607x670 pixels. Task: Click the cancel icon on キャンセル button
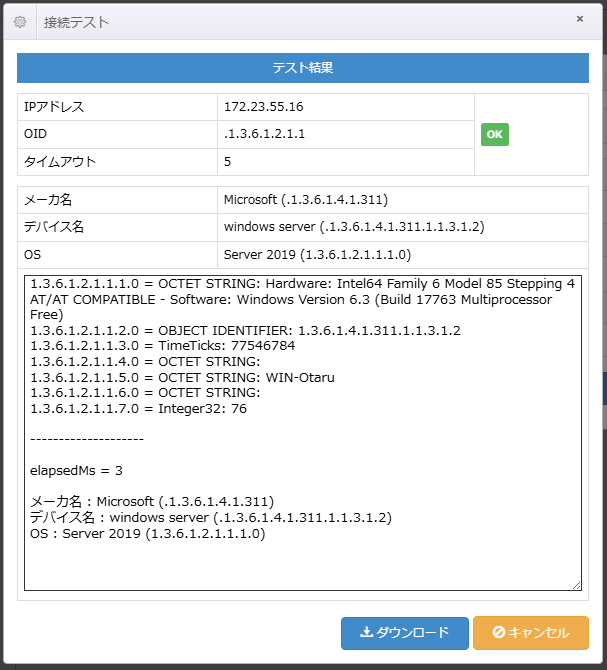tap(498, 633)
